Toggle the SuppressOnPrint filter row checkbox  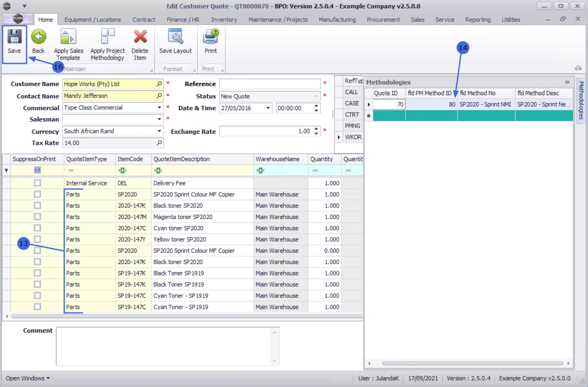(37, 170)
